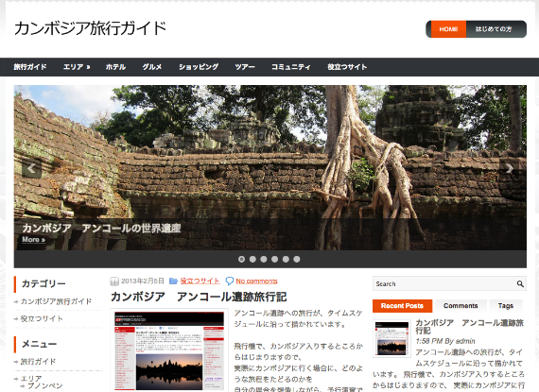Click the folder icon beside 役立つサイト

(173, 281)
